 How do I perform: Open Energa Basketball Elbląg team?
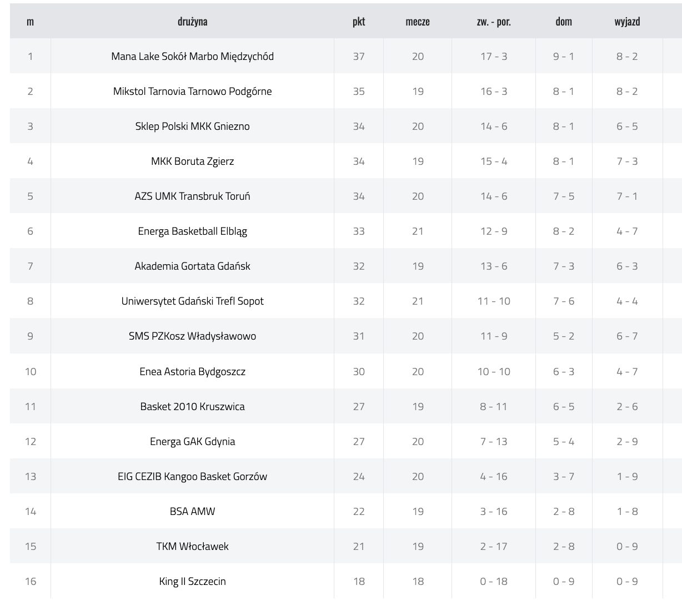pos(192,231)
